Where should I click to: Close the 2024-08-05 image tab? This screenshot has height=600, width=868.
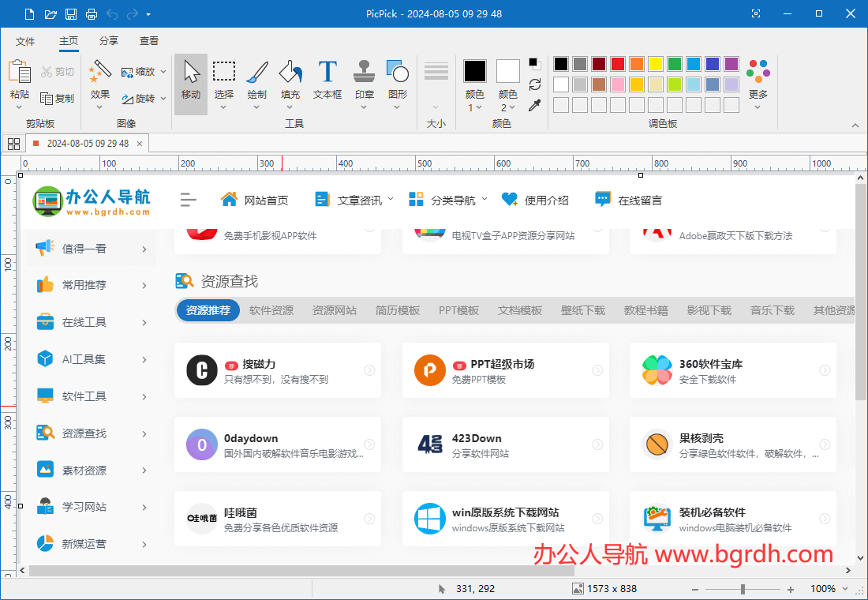(x=140, y=144)
